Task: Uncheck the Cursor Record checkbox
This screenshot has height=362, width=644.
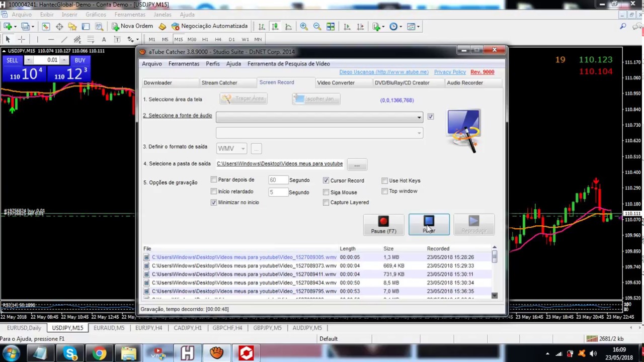Action: pos(326,180)
